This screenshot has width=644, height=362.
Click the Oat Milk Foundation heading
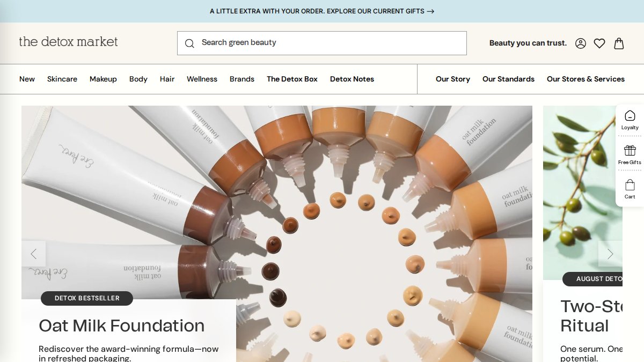click(x=122, y=326)
